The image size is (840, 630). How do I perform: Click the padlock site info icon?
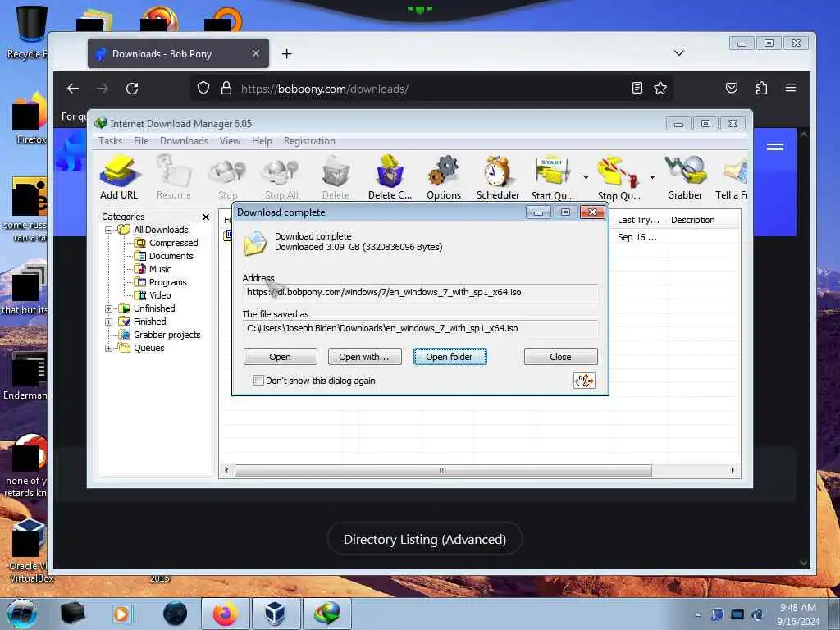tap(226, 88)
